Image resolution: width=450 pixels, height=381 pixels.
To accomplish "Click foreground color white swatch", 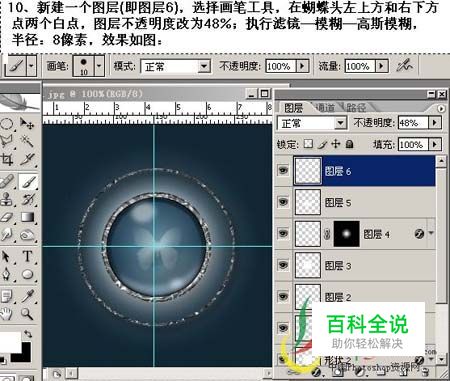I will (9, 343).
